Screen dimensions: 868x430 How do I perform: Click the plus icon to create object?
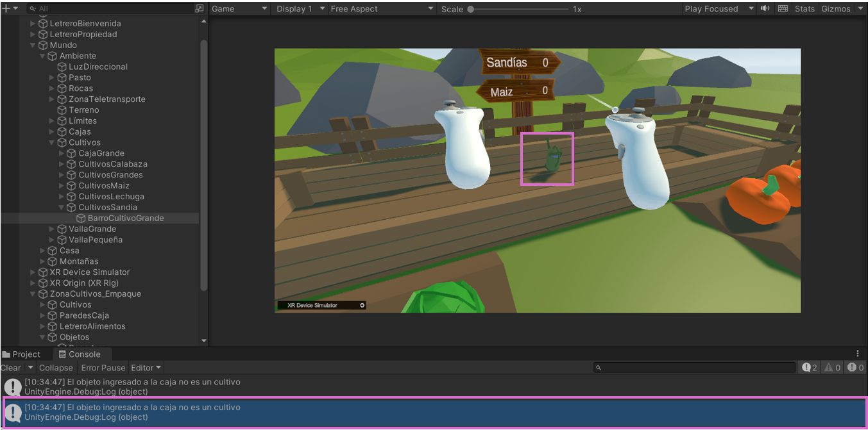[6, 9]
